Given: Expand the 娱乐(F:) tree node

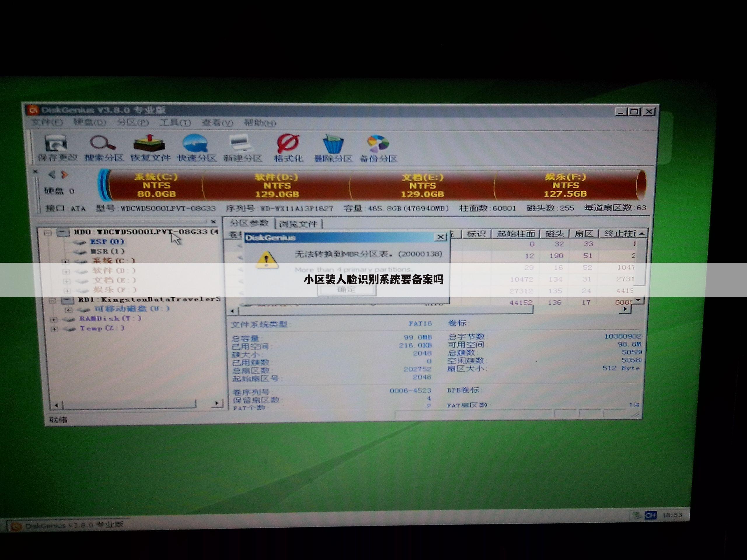Looking at the screenshot, I should [x=67, y=290].
